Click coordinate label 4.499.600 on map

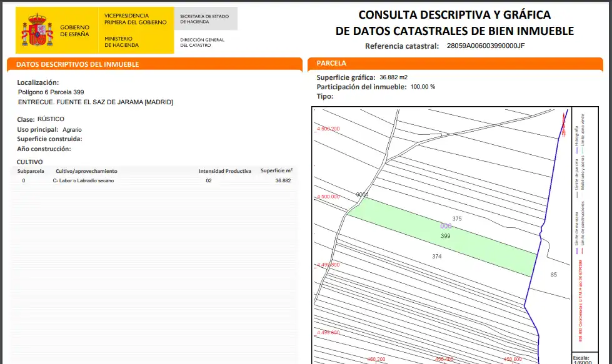[x=328, y=332]
